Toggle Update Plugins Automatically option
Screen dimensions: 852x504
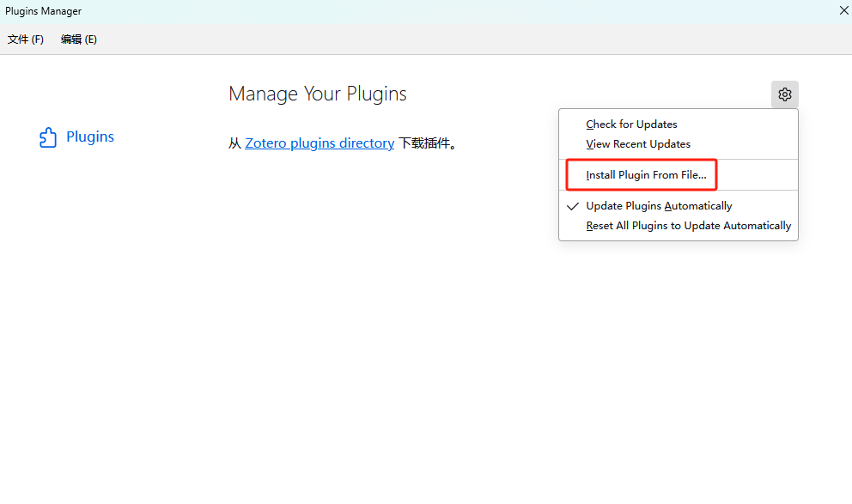(x=659, y=206)
